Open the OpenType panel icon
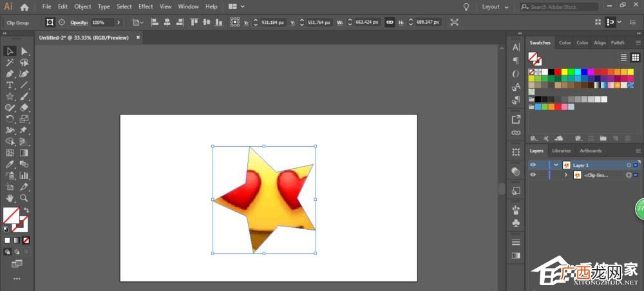644x291 pixels. click(x=516, y=74)
